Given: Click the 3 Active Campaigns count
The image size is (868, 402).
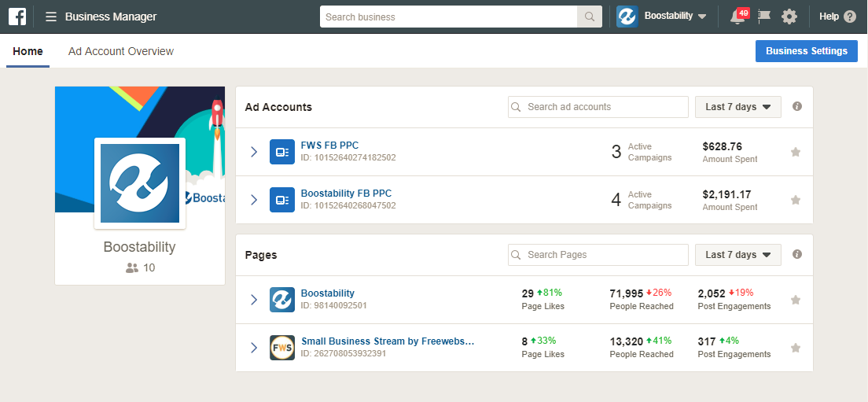Looking at the screenshot, I should [616, 152].
